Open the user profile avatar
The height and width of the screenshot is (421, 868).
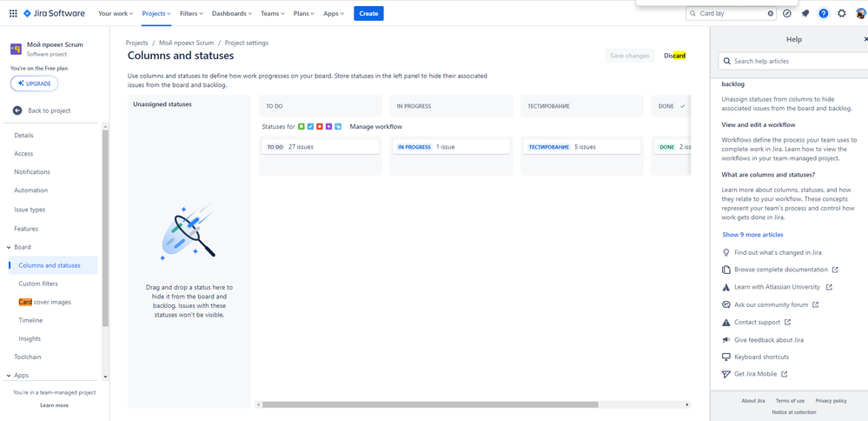(x=863, y=13)
